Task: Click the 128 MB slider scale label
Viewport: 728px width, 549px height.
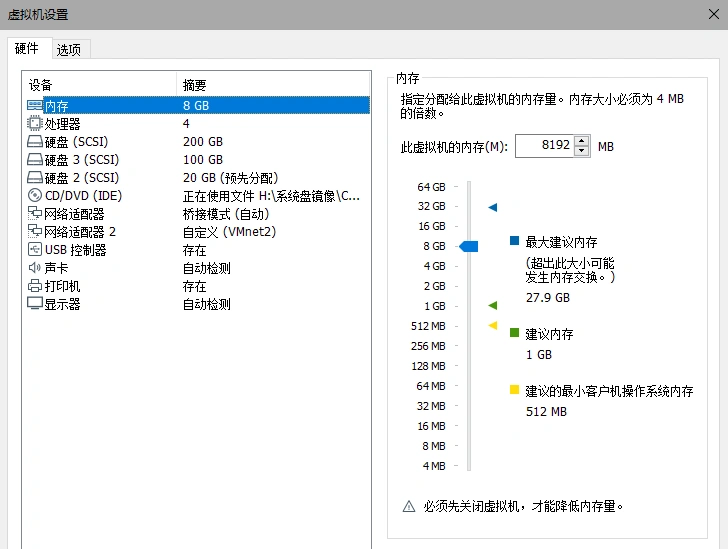Action: click(x=428, y=366)
